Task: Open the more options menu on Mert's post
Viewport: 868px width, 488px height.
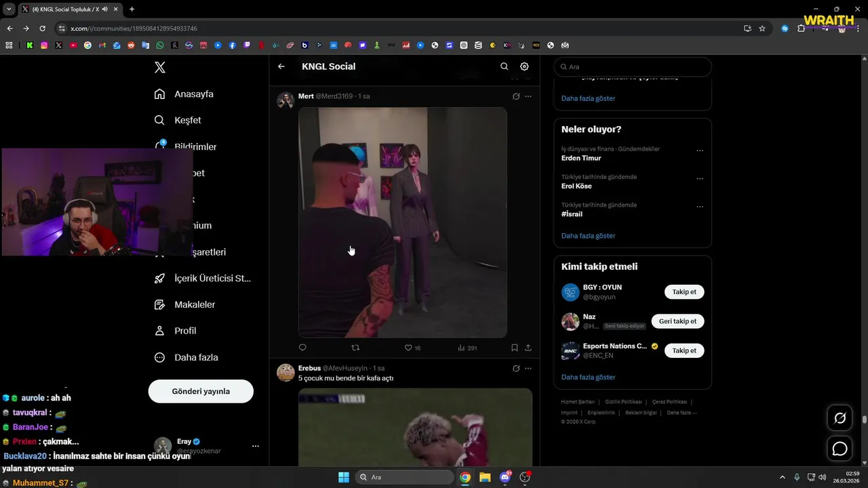Action: click(x=528, y=96)
